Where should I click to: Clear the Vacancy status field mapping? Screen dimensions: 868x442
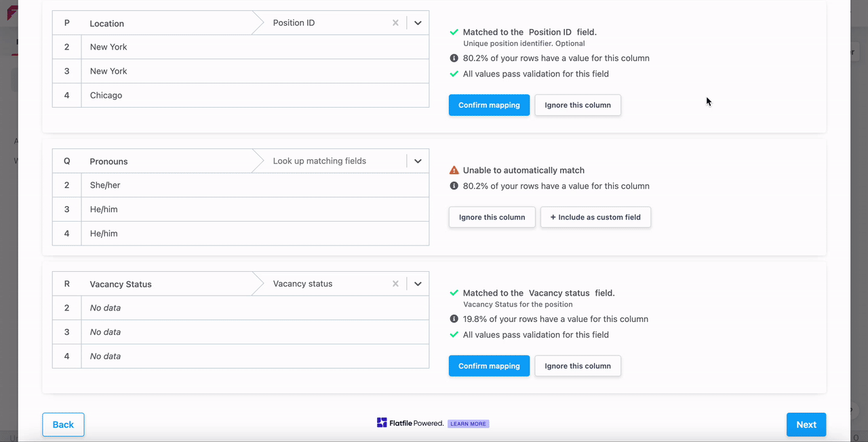click(x=395, y=284)
